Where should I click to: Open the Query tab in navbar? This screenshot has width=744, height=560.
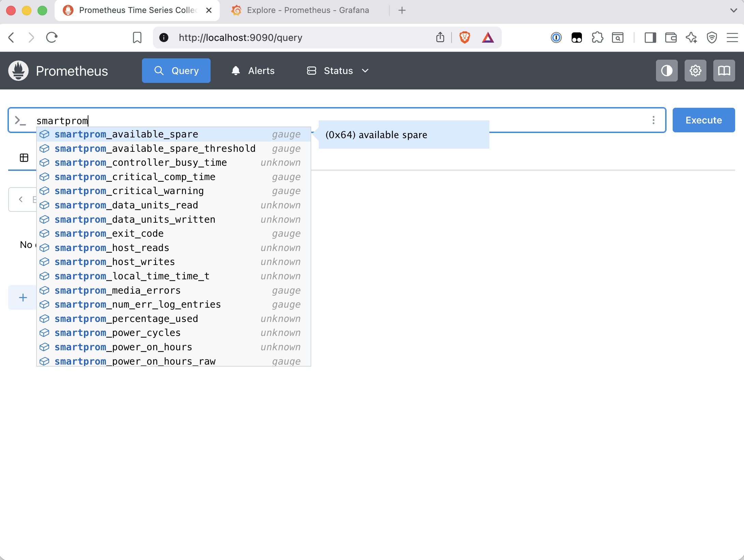coord(176,71)
